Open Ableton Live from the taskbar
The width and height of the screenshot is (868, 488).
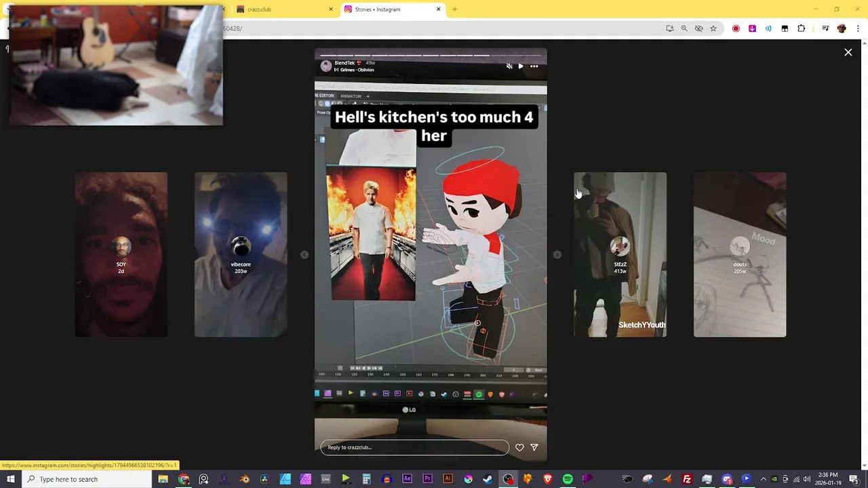(x=325, y=479)
